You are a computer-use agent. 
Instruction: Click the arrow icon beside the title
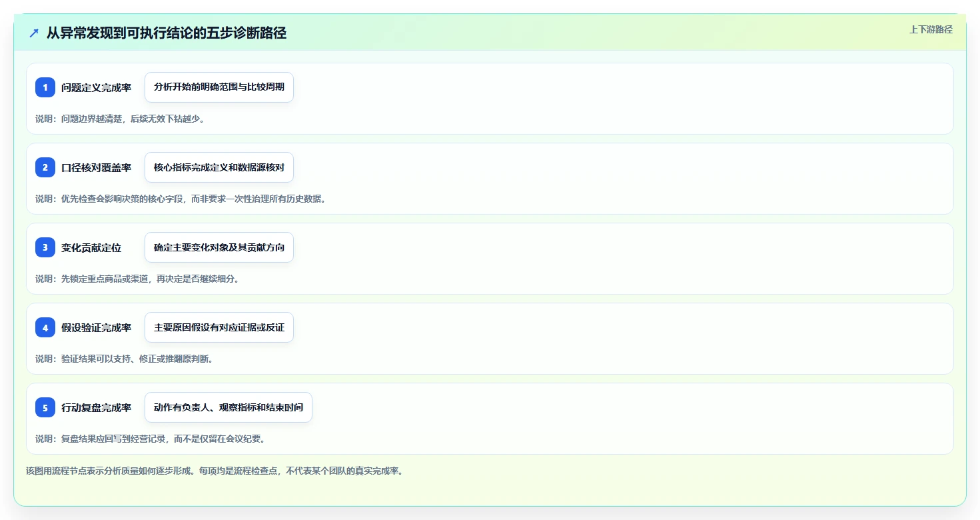click(34, 33)
